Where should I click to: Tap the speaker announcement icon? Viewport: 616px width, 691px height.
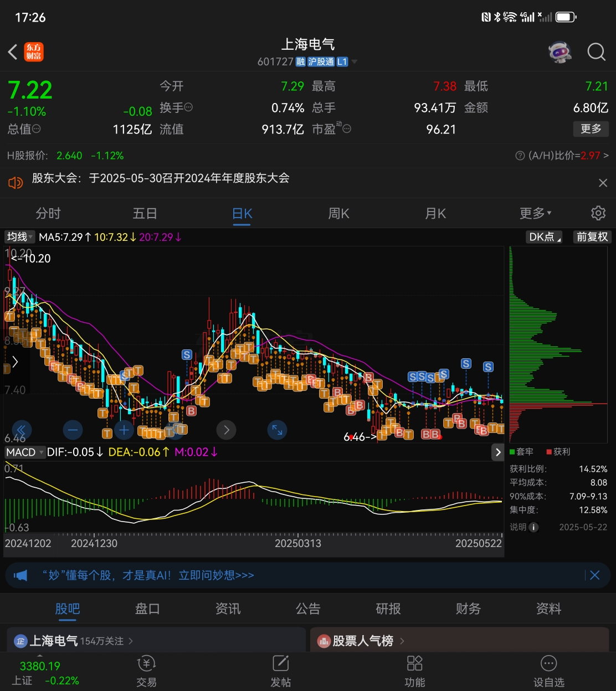point(16,182)
